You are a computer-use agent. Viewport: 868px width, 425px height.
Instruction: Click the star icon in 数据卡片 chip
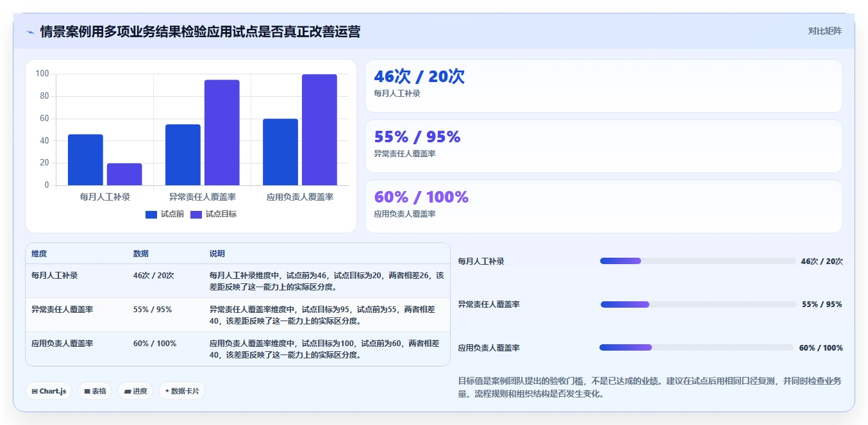[x=167, y=391]
